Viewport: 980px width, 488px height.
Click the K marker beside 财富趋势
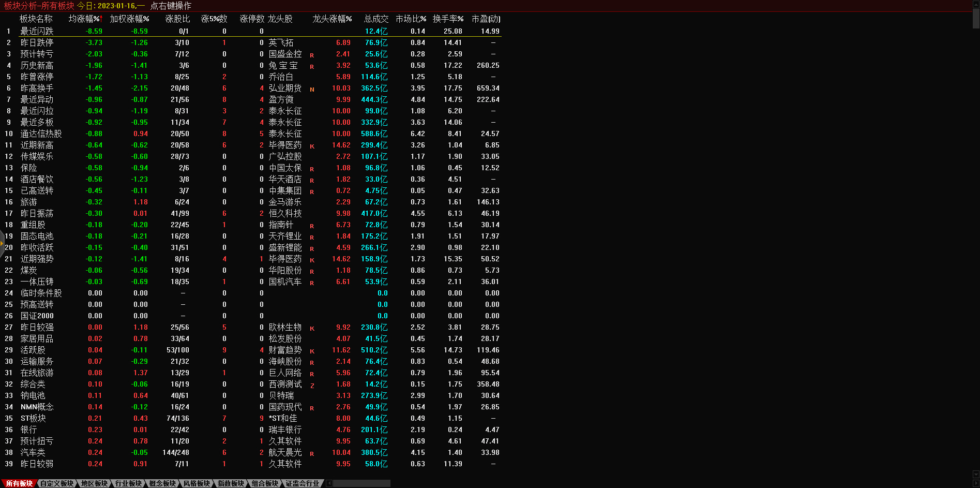pos(312,351)
